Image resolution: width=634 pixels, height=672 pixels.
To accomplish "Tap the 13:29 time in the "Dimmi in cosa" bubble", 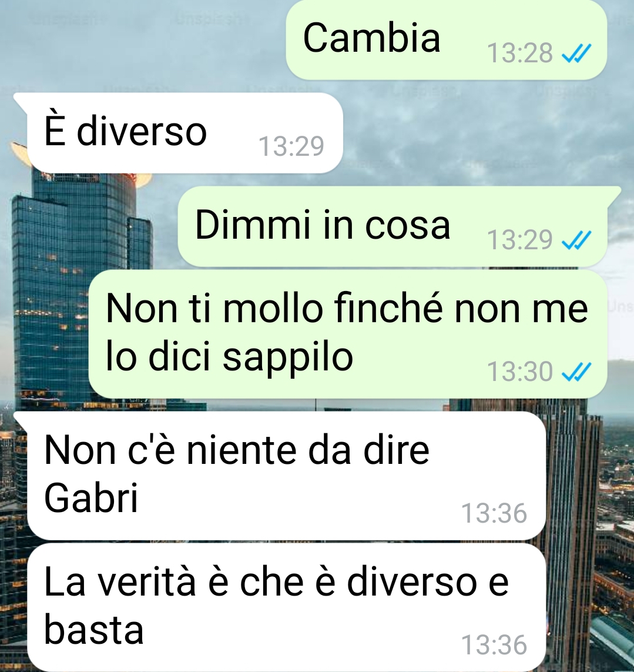I will tap(519, 240).
